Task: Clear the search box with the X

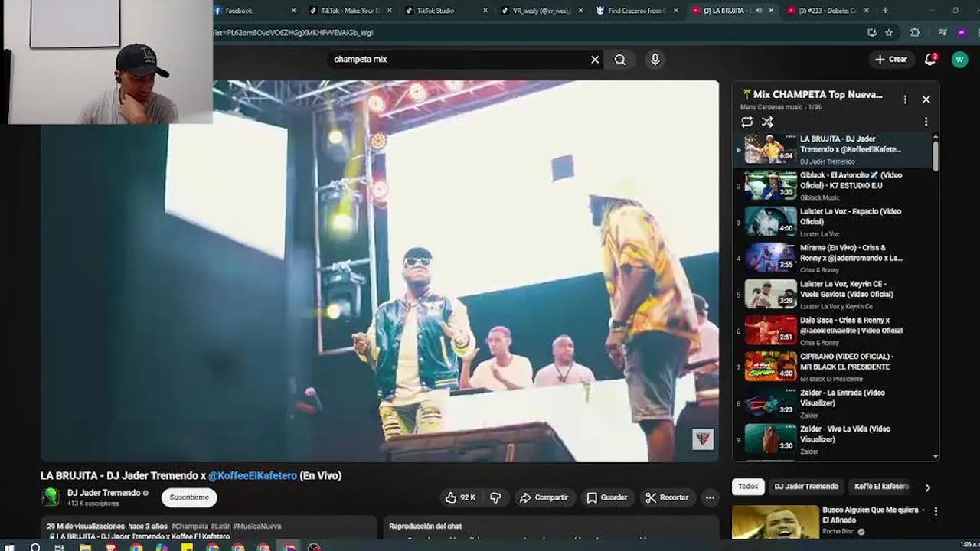Action: coord(595,60)
